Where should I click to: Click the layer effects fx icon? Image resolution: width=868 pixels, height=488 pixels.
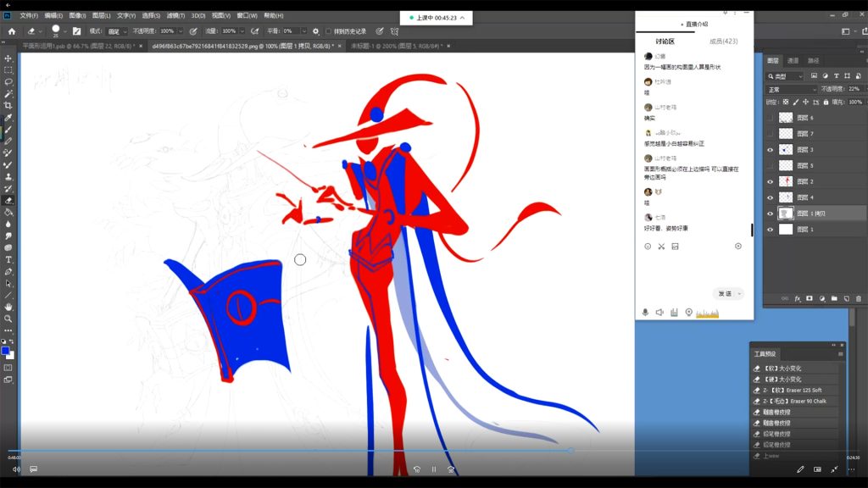[797, 298]
